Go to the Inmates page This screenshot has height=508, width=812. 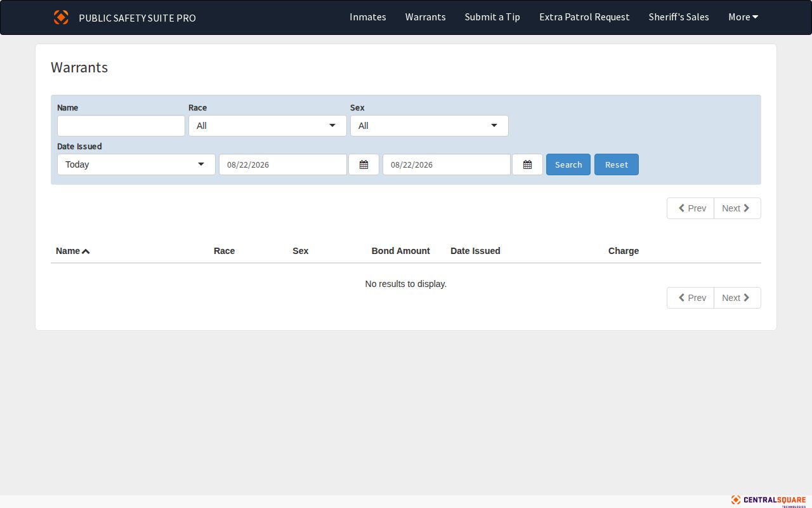point(368,17)
